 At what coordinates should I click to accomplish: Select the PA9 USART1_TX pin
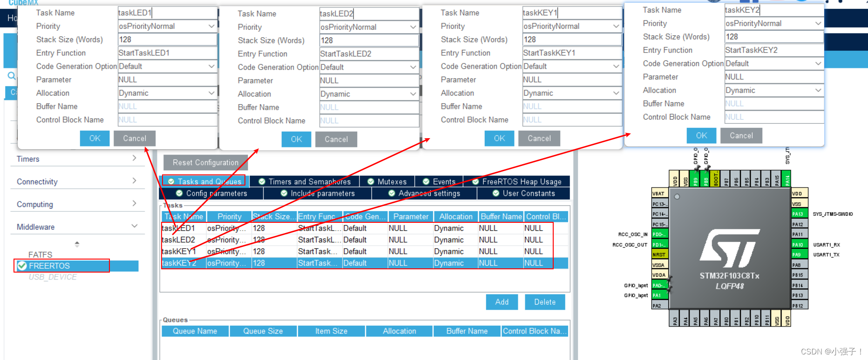[x=800, y=255]
